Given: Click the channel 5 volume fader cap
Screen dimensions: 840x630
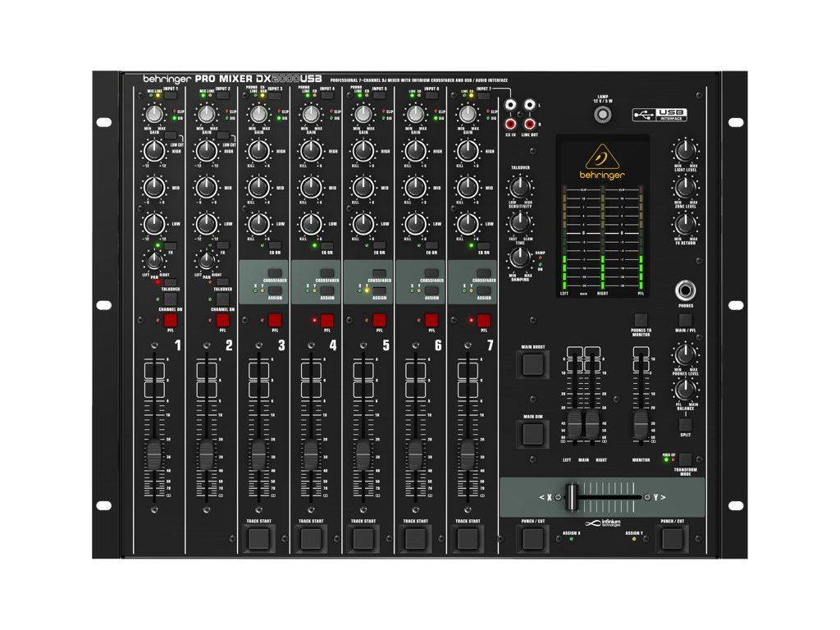Looking at the screenshot, I should coord(363,456).
